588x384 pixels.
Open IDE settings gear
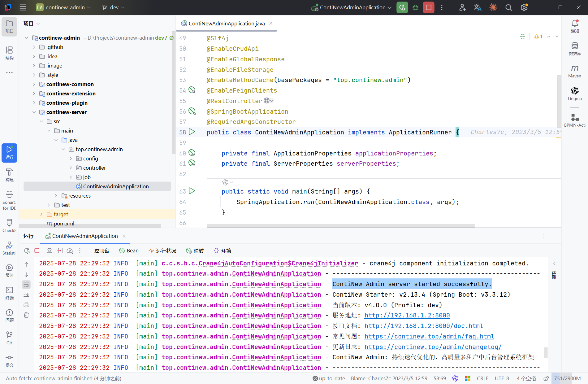(524, 7)
